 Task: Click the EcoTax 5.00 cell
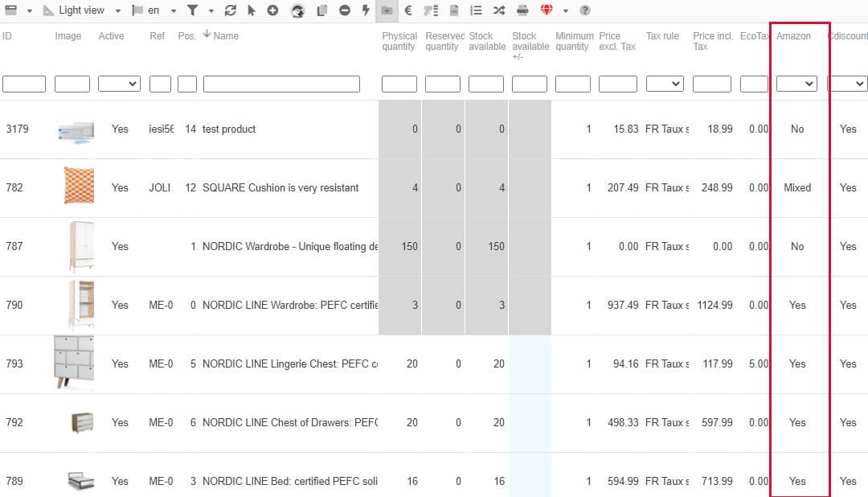tap(759, 364)
